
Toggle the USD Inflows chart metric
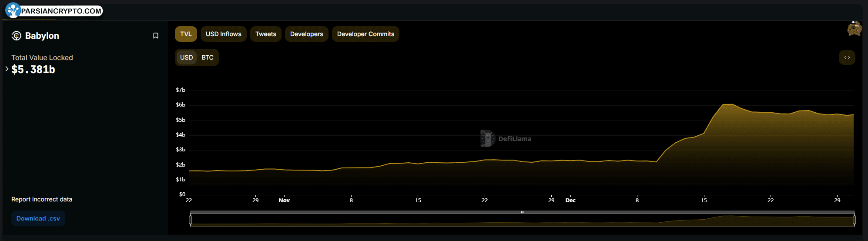click(224, 34)
